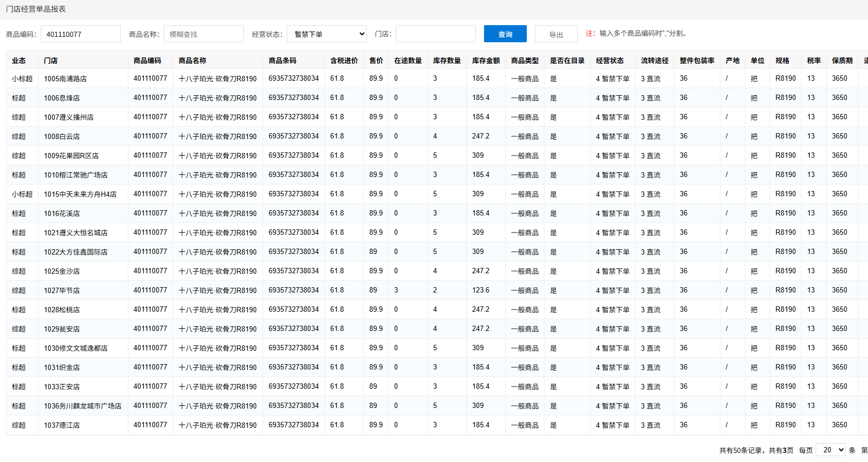Click the 1015中天未来方舟H4店 cell

pyautogui.click(x=80, y=194)
